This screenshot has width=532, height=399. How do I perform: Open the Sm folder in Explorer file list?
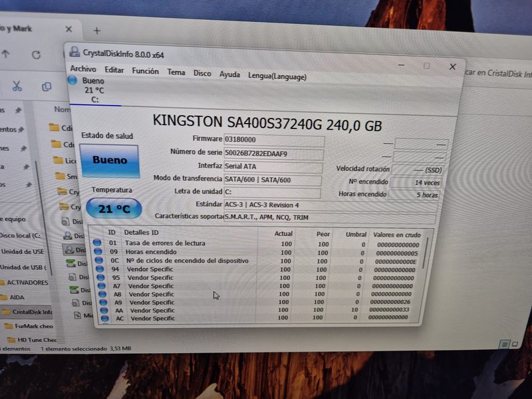[x=66, y=176]
